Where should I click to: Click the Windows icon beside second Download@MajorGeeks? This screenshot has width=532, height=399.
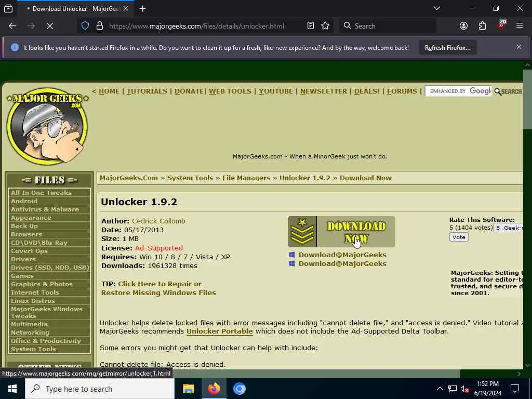click(x=292, y=263)
